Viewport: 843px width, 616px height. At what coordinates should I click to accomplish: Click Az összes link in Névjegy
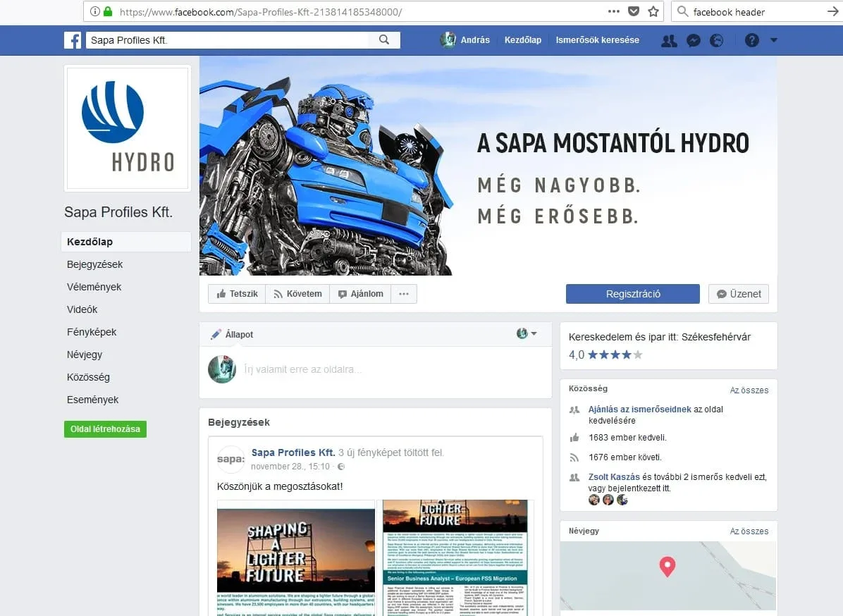tap(749, 531)
